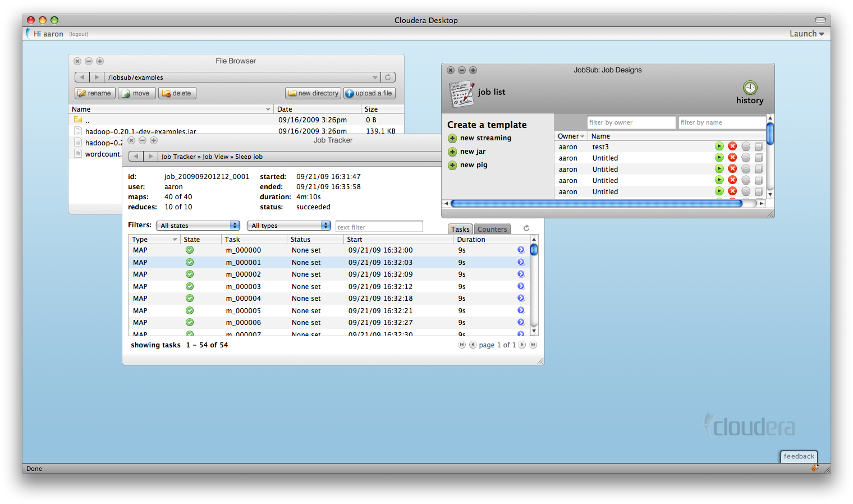The width and height of the screenshot is (853, 504).
Task: Open the All types filter dropdown
Action: pyautogui.click(x=289, y=226)
